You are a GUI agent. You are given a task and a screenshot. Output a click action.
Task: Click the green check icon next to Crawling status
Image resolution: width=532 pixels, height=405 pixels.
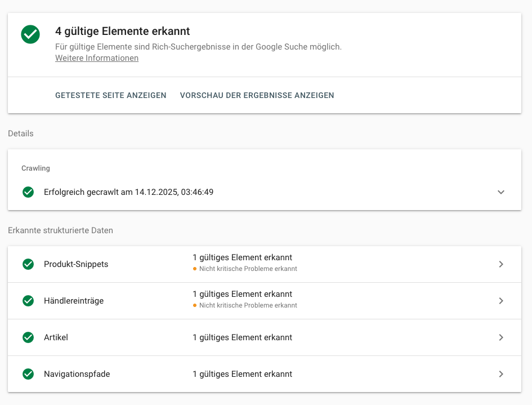click(x=28, y=192)
